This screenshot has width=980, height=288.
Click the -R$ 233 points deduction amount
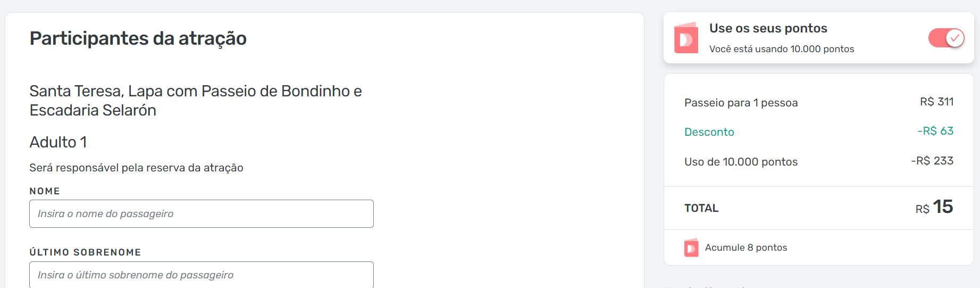pos(932,161)
